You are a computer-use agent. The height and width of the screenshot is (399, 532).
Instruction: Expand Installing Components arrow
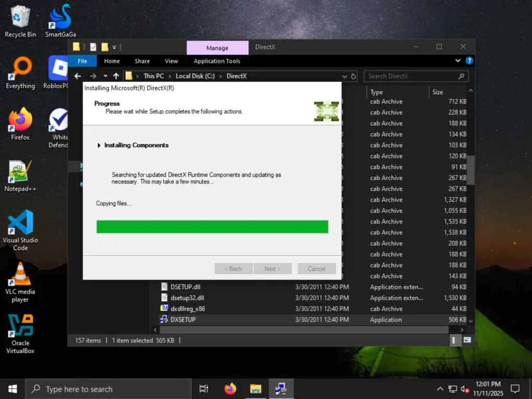(99, 145)
